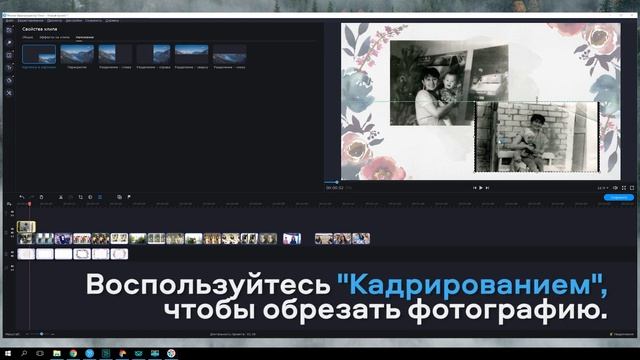Open the 16:9 aspect ratio dropdown

pos(603,188)
